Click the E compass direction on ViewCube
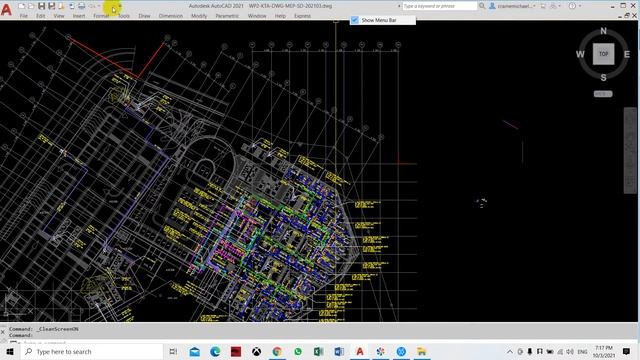The height and width of the screenshot is (360, 640). [627, 54]
